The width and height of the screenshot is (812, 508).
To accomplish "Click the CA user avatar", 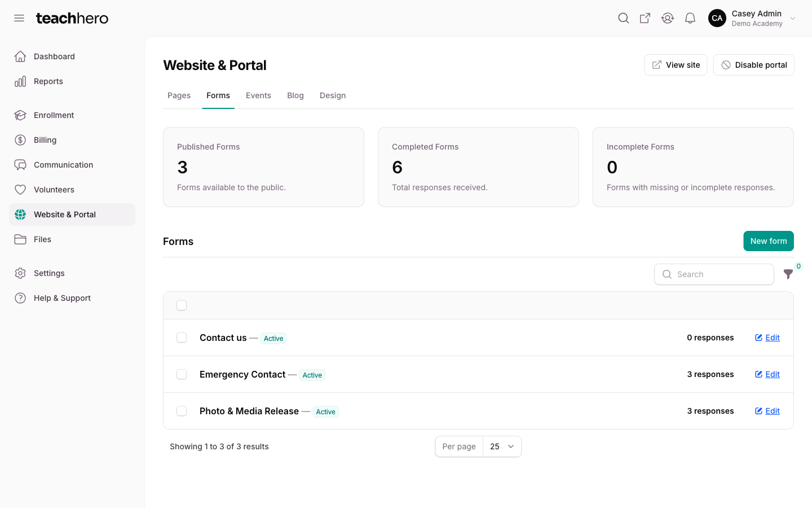I will 717,18.
